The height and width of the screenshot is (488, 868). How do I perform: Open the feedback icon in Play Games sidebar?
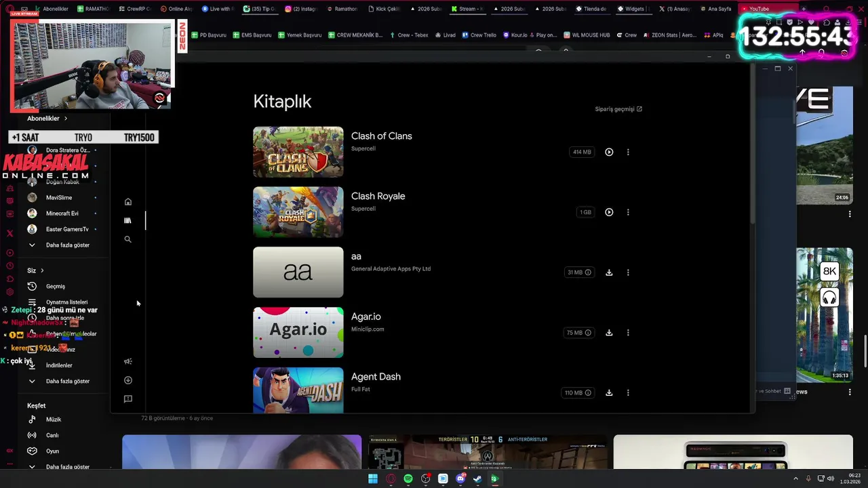127,399
